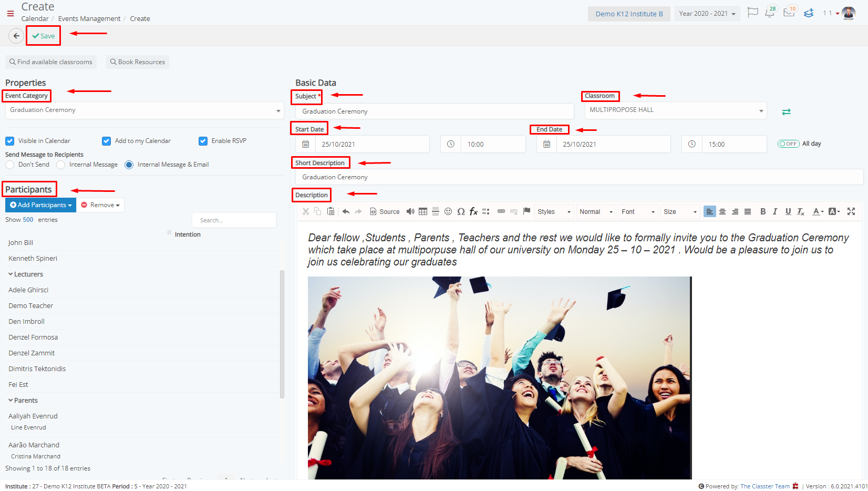The image size is (868, 491).
Task: Open messages envelope with 10 badge
Action: click(x=790, y=13)
